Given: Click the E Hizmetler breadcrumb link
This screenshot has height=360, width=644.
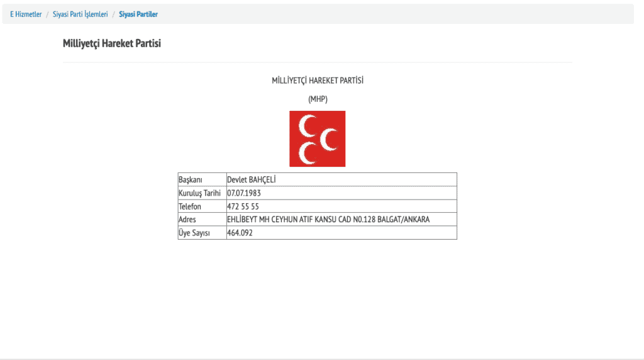Looking at the screenshot, I should click(x=26, y=14).
